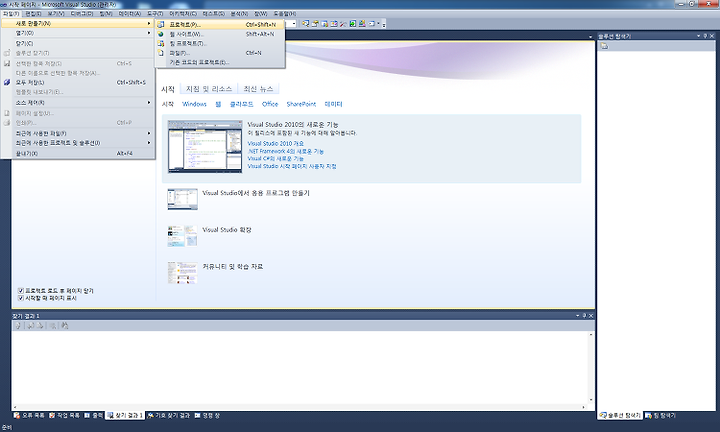Click the 데이터 category link
The image size is (720, 432).
click(x=333, y=104)
